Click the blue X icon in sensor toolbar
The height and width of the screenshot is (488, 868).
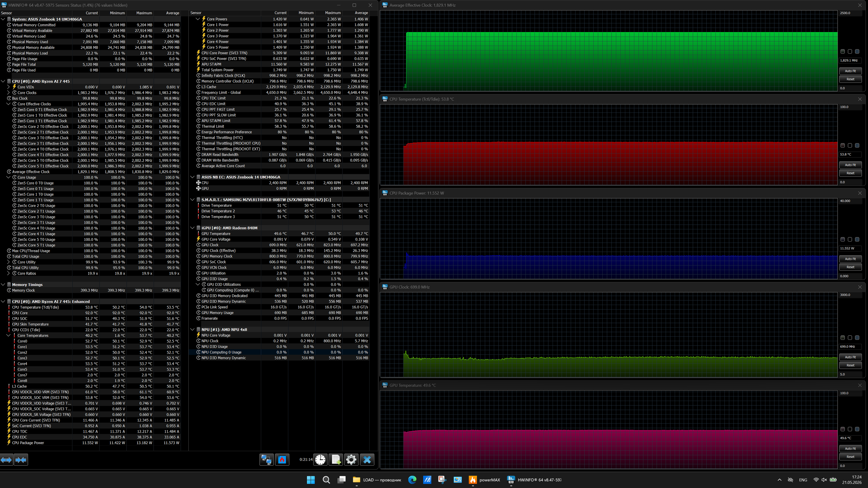[x=367, y=460]
